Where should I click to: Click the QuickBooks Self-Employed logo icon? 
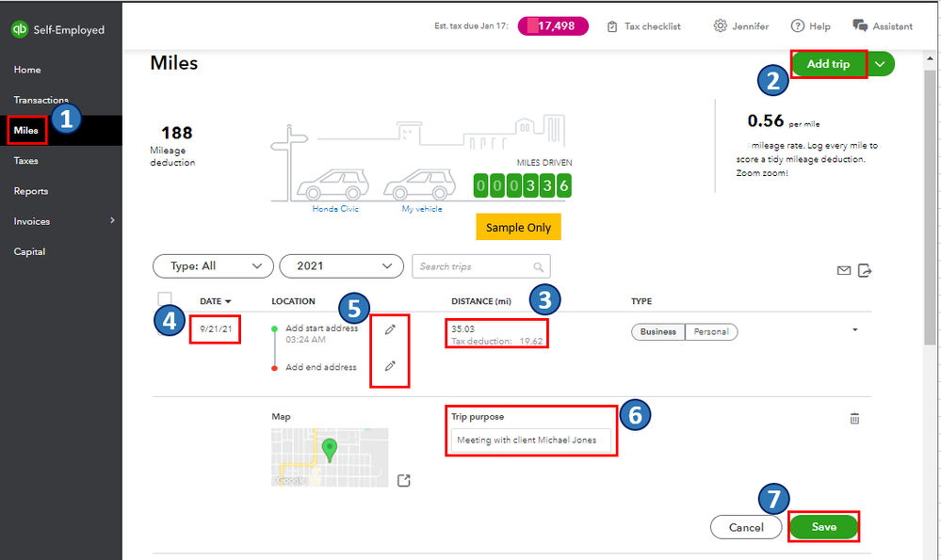pyautogui.click(x=19, y=29)
